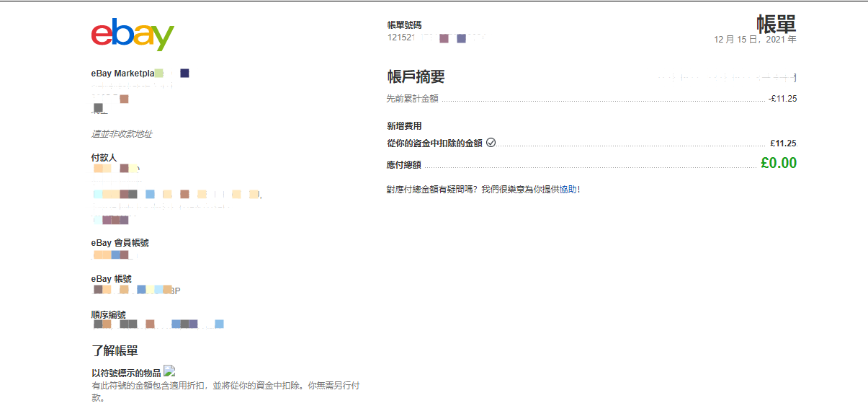Screen dimensions: 868x416
Task: Click the 這並非收款地址 note
Action: coord(122,134)
